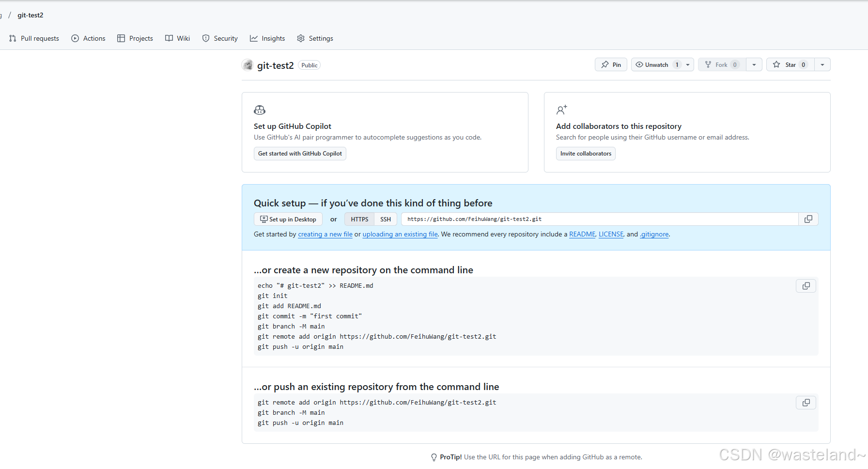Click Get started with GitHub Copilot
This screenshot has height=469, width=868.
pos(300,154)
